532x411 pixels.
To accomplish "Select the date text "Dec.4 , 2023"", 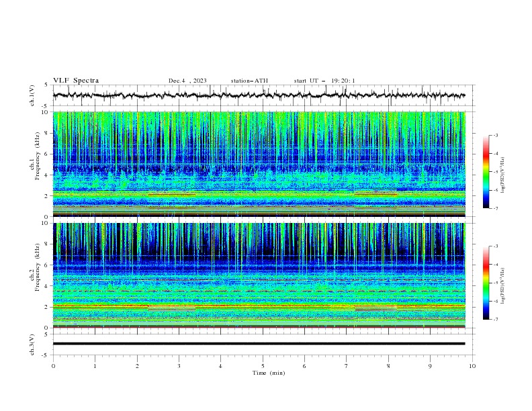I will (187, 81).
